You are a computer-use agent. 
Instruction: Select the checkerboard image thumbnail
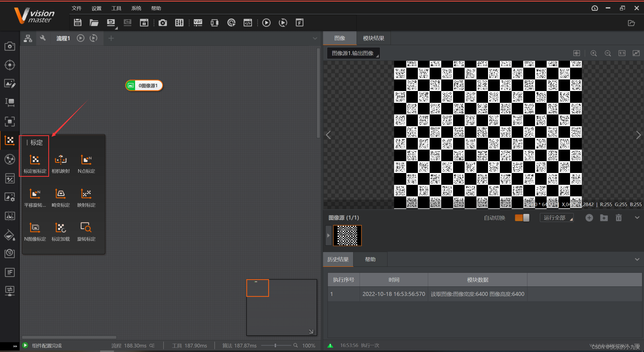point(347,235)
